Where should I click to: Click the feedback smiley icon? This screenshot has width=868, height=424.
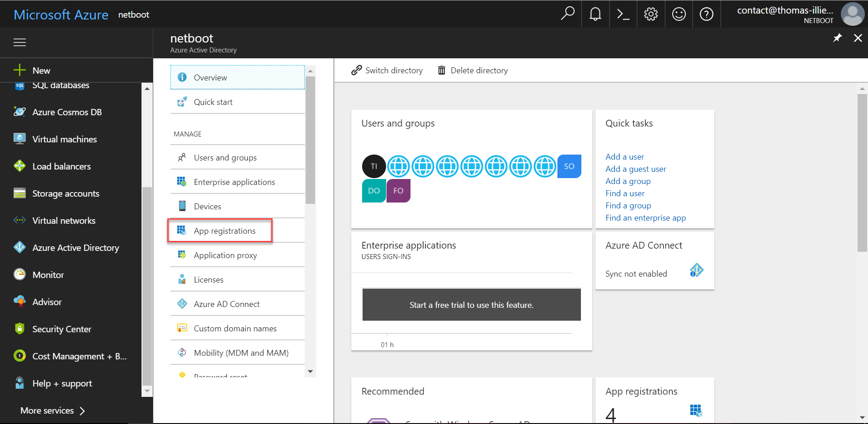(x=679, y=14)
